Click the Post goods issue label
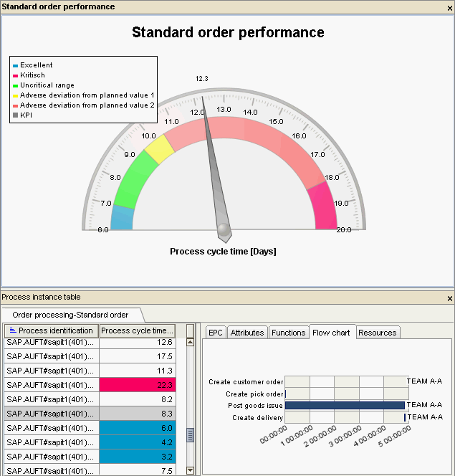 (x=255, y=406)
